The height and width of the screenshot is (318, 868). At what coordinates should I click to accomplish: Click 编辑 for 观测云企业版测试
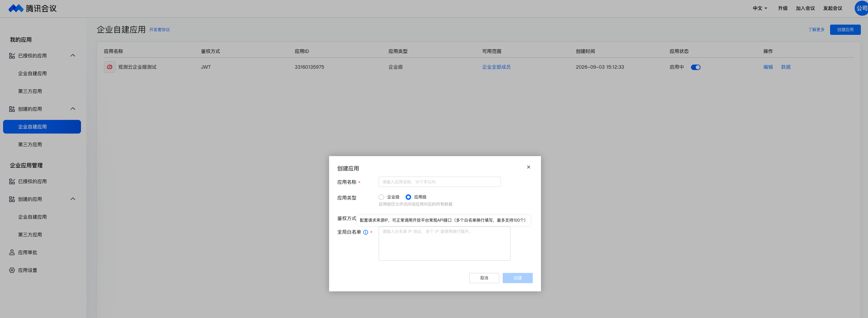click(x=768, y=67)
